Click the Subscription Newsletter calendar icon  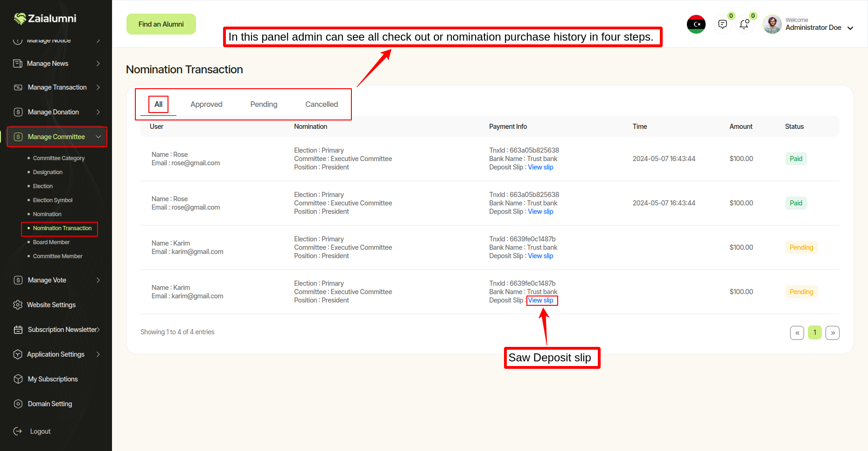18,330
